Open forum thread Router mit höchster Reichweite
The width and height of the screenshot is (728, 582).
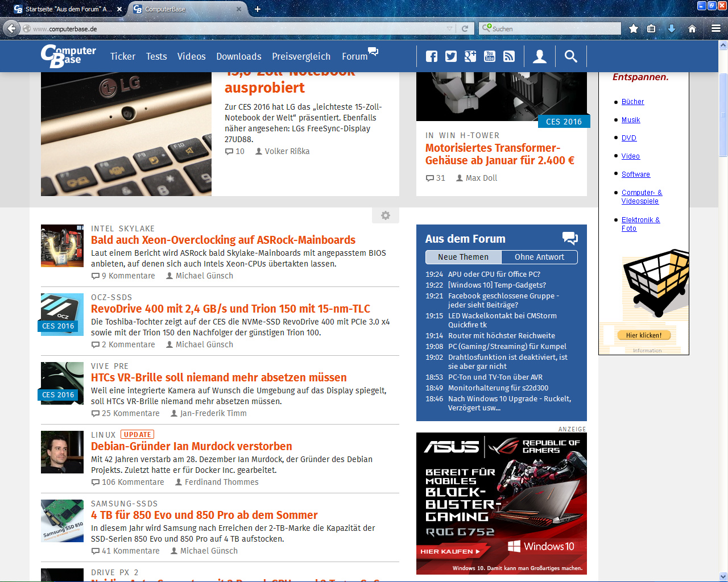[502, 335]
